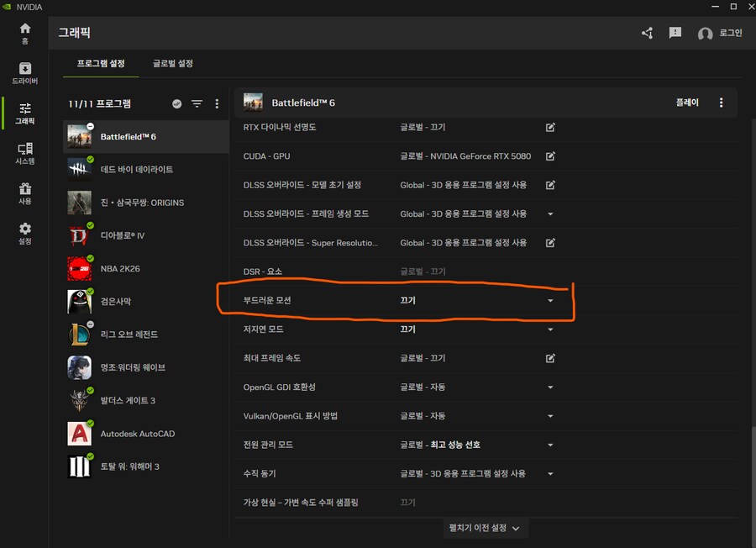Open the program list filter icon
The image size is (756, 548).
tap(197, 104)
